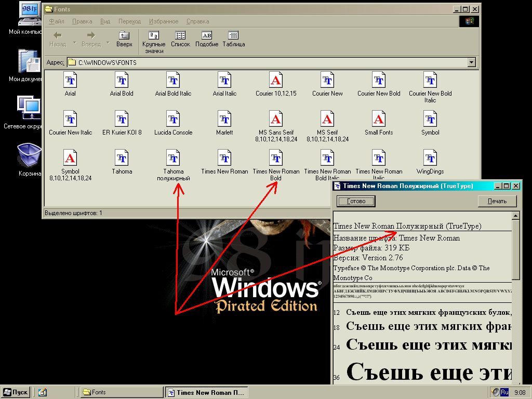Click the font viewer scroll-up arrow
The height and width of the screenshot is (399, 532).
click(516, 216)
